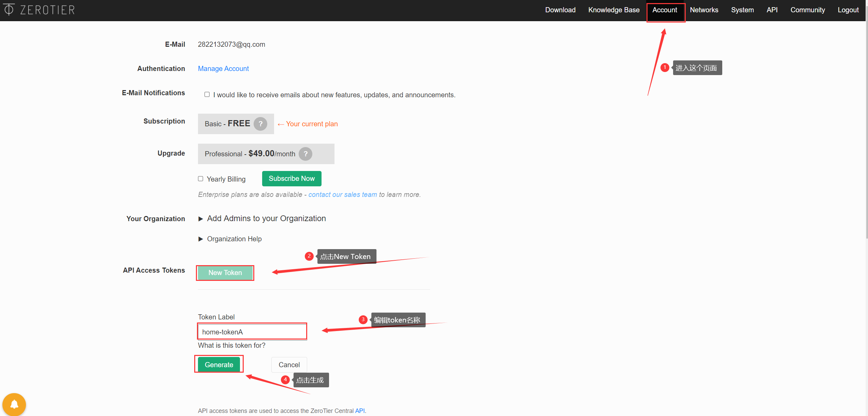Screen dimensions: 868x416
Task: Log out using the Logout link
Action: coord(848,10)
